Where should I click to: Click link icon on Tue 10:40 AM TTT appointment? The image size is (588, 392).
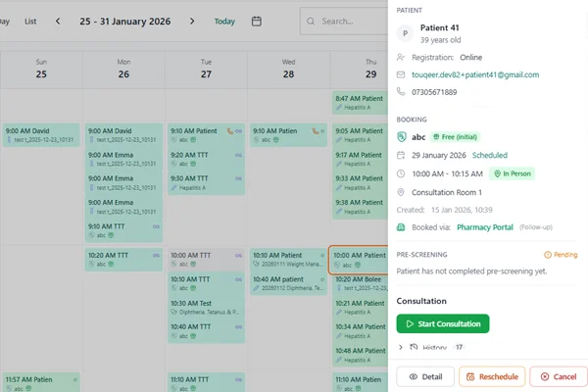coord(238,327)
